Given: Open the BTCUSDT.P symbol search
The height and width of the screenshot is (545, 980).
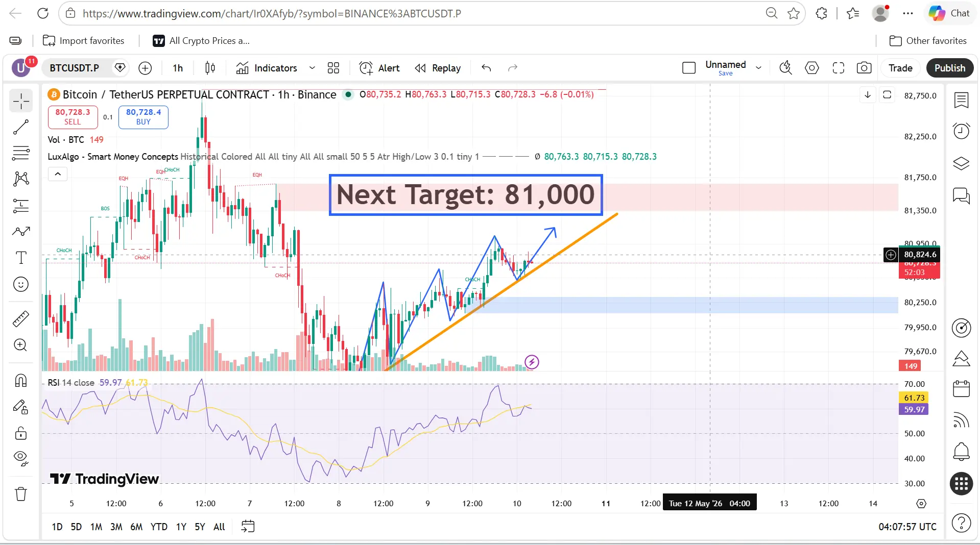Looking at the screenshot, I should 75,68.
